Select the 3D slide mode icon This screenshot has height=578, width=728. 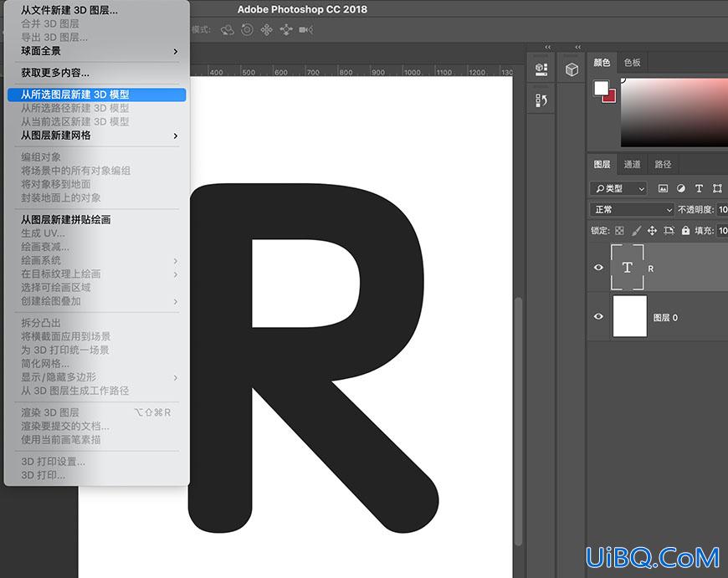pyautogui.click(x=286, y=30)
